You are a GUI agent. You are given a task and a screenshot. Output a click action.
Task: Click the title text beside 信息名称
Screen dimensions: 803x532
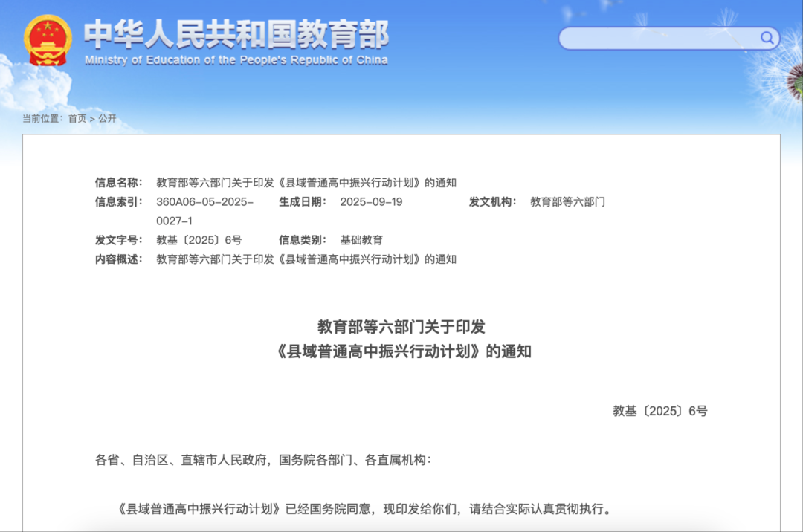306,182
